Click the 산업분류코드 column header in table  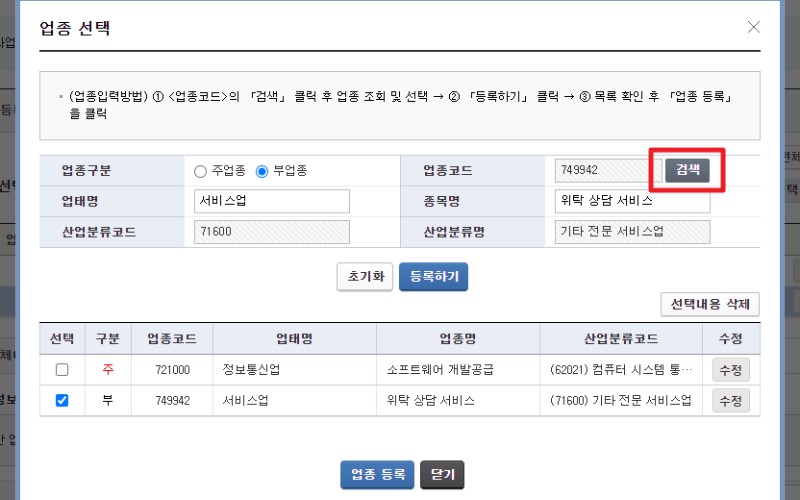[621, 339]
